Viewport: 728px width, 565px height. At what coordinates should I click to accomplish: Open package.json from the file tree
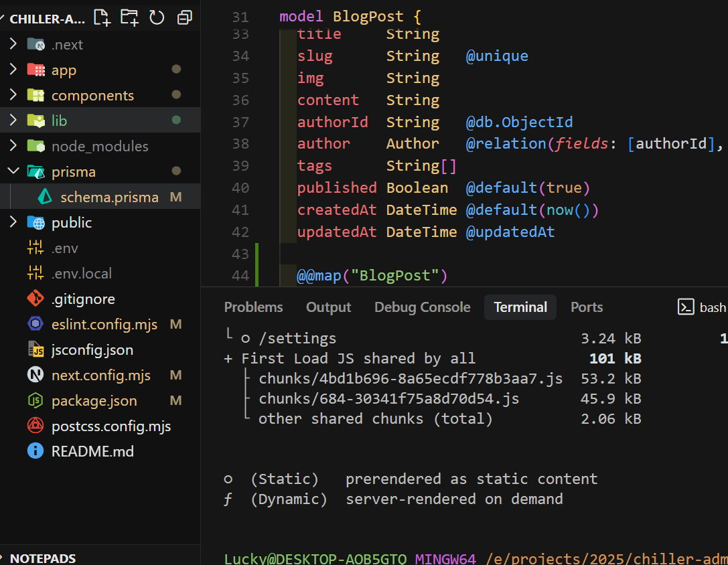tap(94, 401)
